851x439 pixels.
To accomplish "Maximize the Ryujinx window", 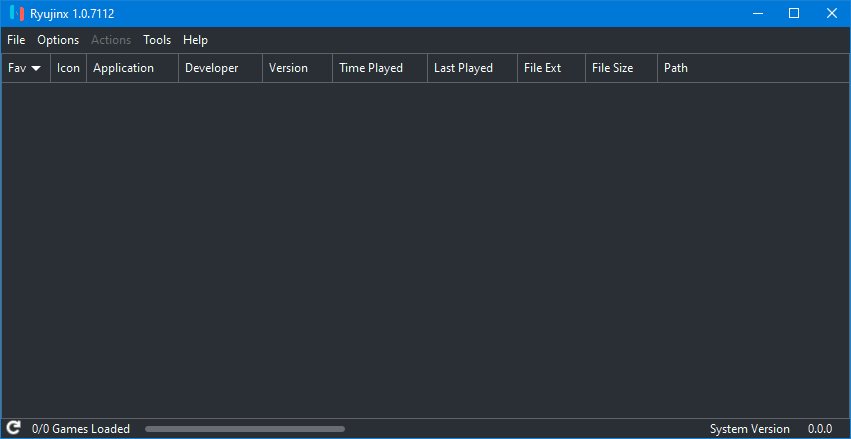I will point(794,14).
